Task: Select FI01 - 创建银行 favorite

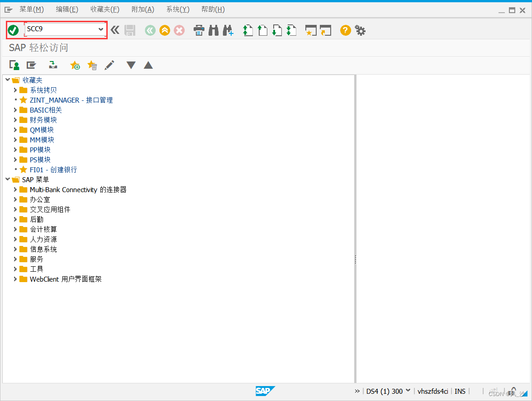Action: (x=53, y=170)
